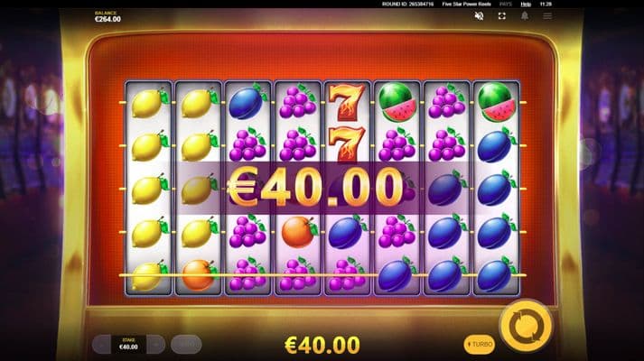The image size is (644, 361).
Task: Toggle TURBO mode
Action: (480, 344)
